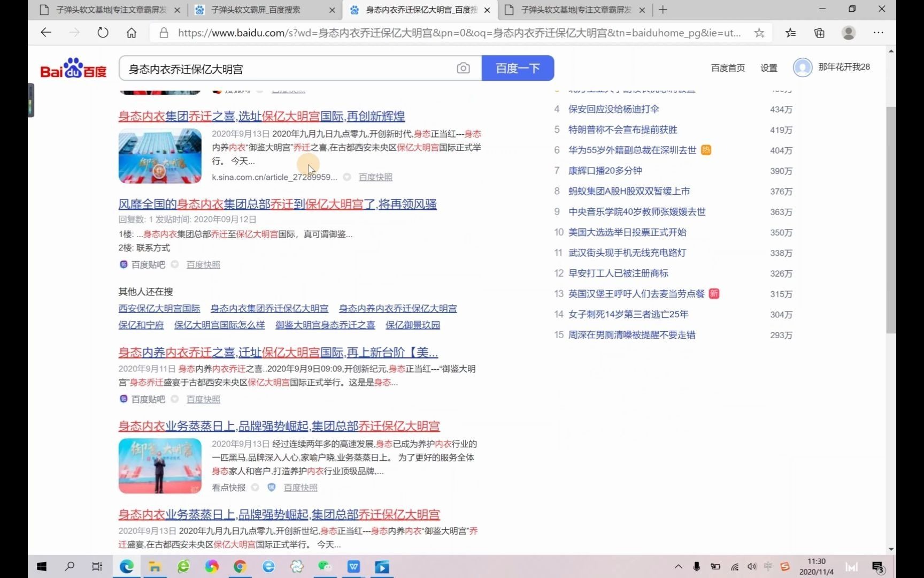Open 百度首页 link

click(x=728, y=68)
